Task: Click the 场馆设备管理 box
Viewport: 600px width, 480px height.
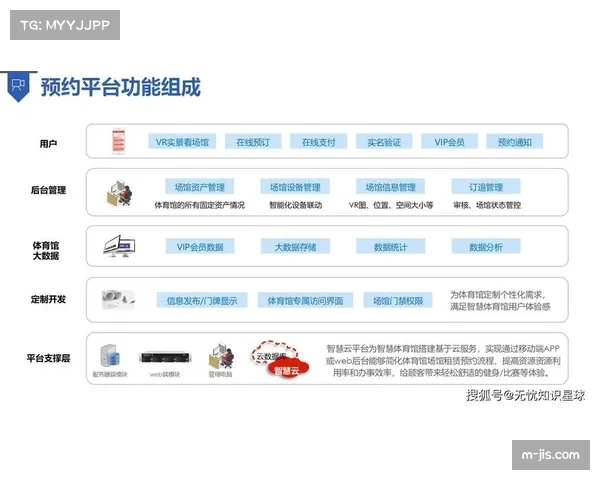Action: coord(295,187)
